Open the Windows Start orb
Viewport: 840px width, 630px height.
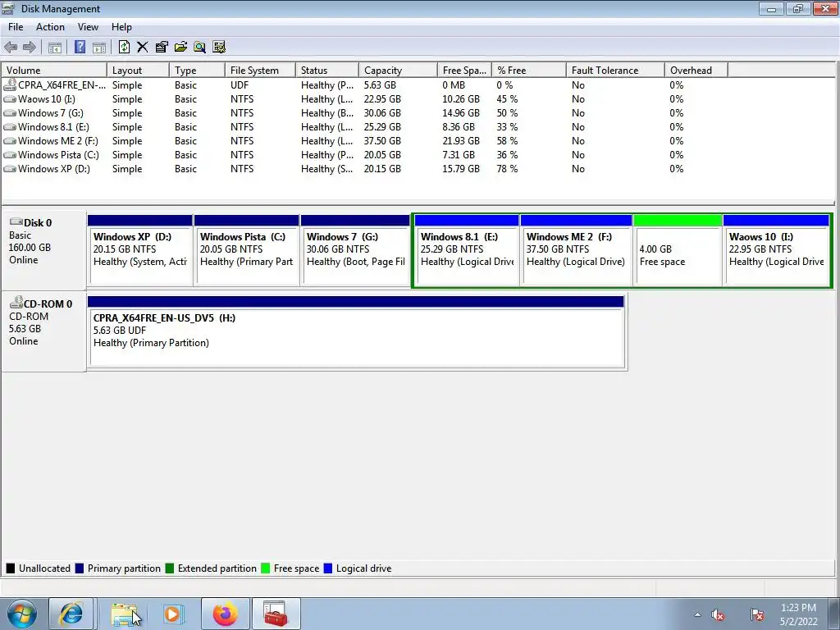tap(22, 614)
